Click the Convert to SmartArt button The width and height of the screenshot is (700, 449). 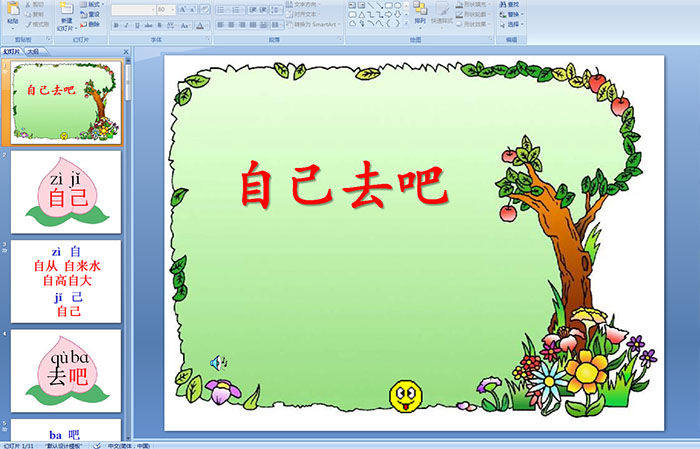pos(313,24)
